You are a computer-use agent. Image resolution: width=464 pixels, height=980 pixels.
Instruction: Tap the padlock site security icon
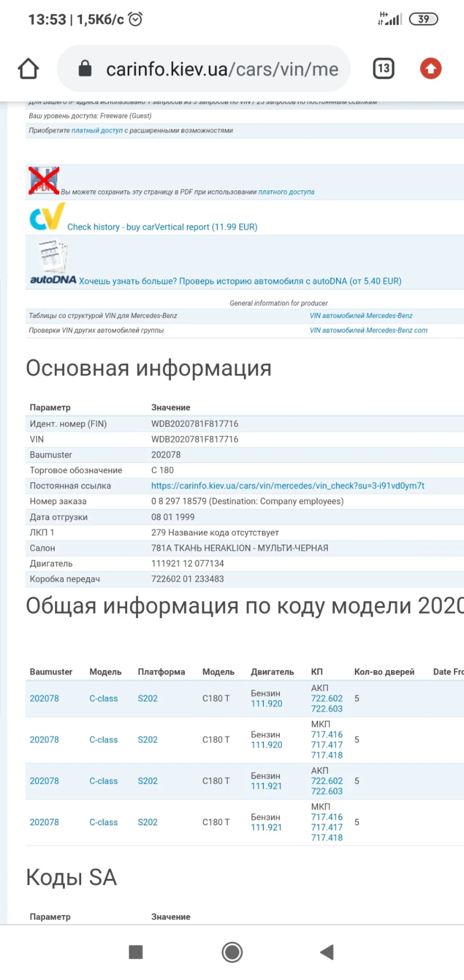coord(85,69)
